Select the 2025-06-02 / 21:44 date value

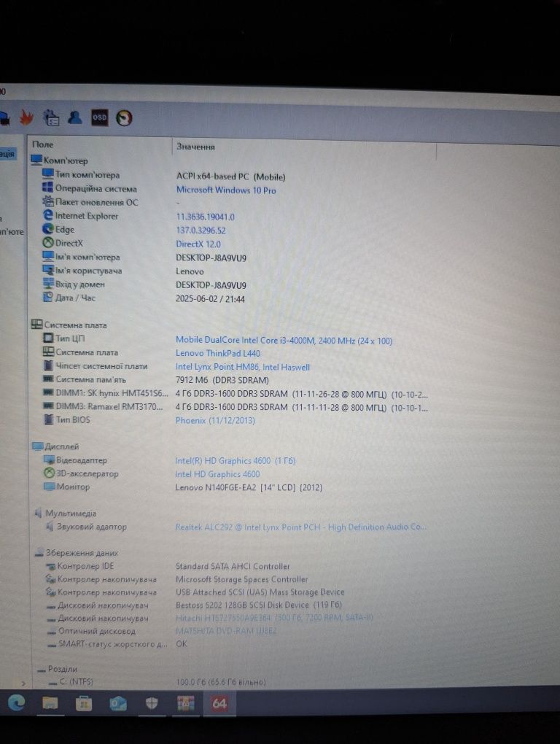(x=210, y=298)
